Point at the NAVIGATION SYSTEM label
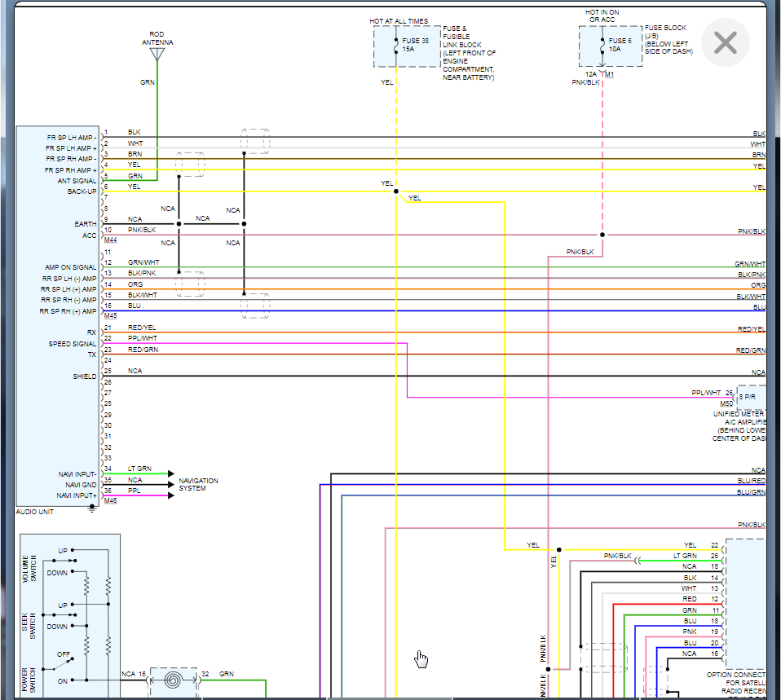Image resolution: width=781 pixels, height=700 pixels. 198,484
